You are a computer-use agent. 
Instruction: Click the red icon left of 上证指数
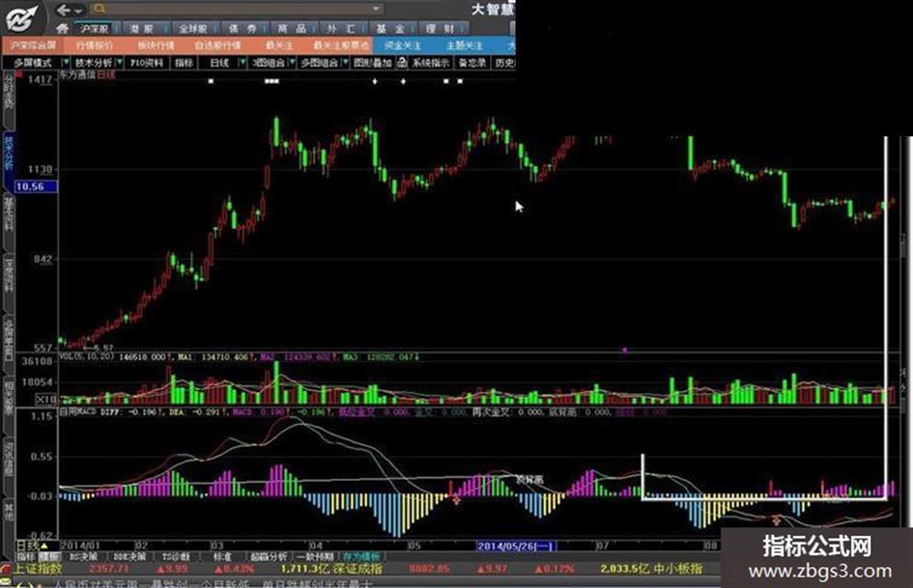[5, 568]
